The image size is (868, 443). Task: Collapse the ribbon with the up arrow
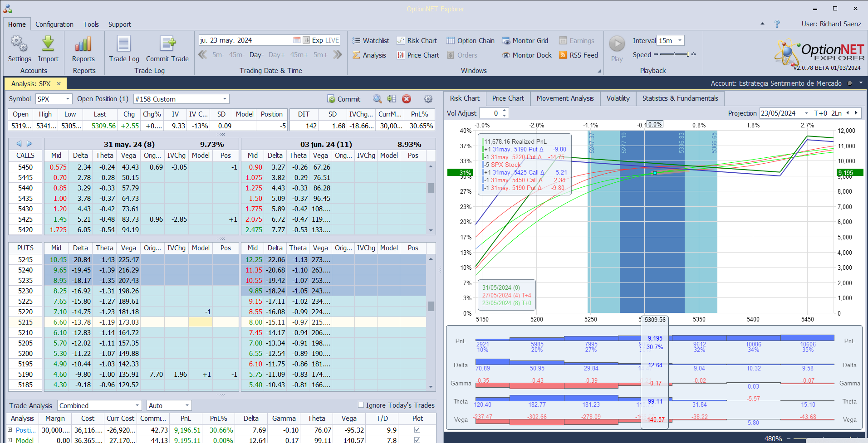point(762,24)
